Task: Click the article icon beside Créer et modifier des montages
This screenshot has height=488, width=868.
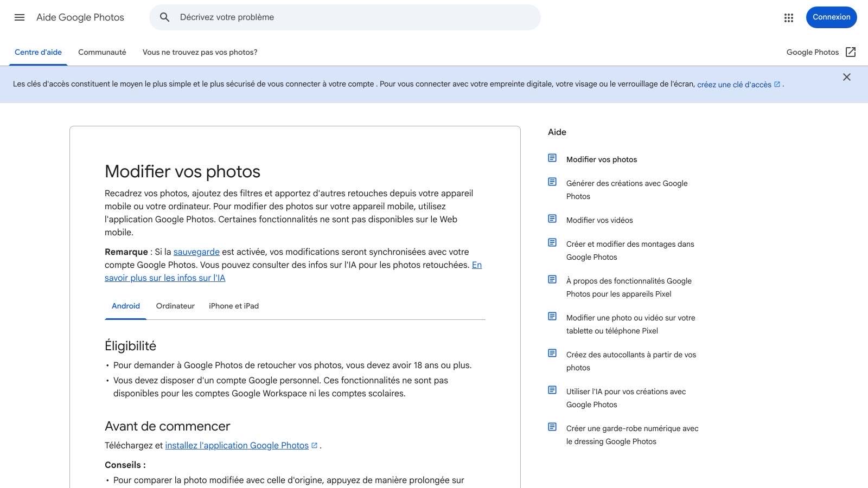Action: point(552,243)
